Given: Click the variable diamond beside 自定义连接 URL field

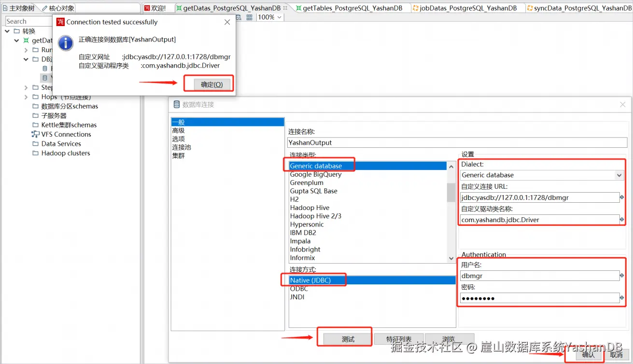Looking at the screenshot, I should [622, 197].
